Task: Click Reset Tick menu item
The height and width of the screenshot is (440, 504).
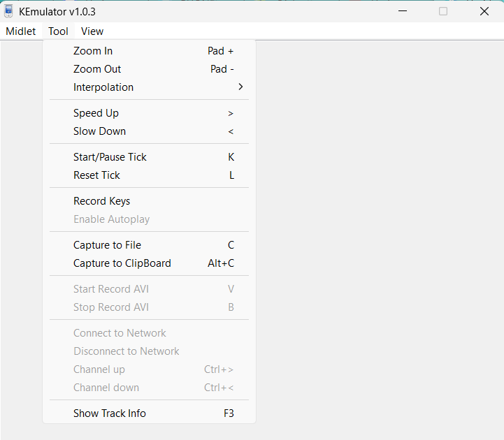Action: 96,175
